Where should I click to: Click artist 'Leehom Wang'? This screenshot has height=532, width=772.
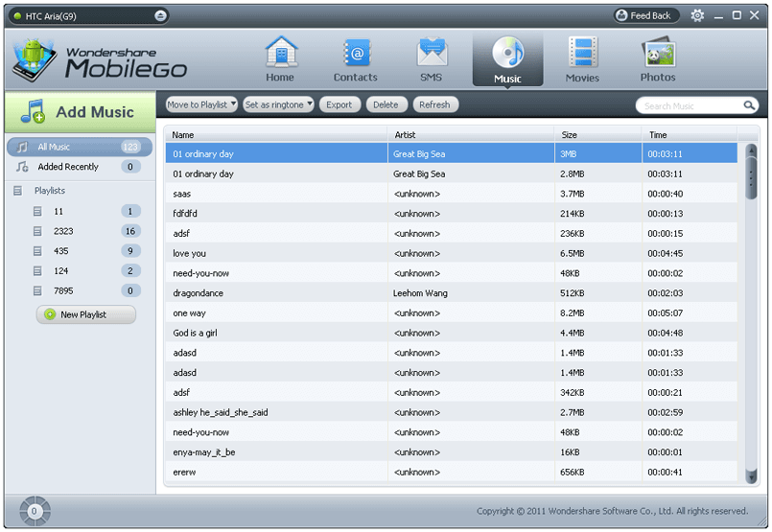420,293
